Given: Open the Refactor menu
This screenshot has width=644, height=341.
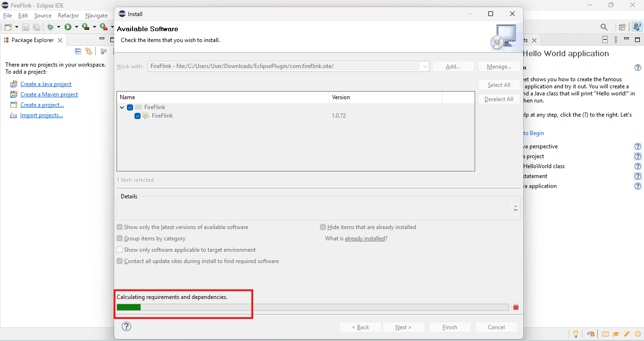Looking at the screenshot, I should coord(68,16).
